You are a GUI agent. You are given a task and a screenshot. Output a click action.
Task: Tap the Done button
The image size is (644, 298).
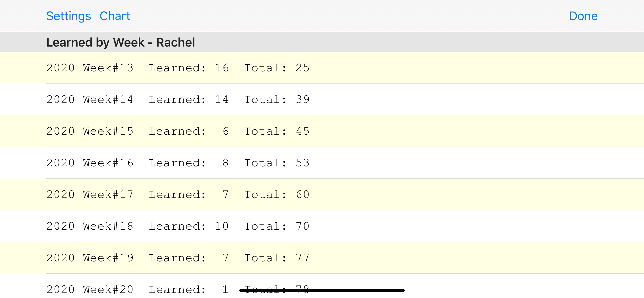tap(583, 16)
